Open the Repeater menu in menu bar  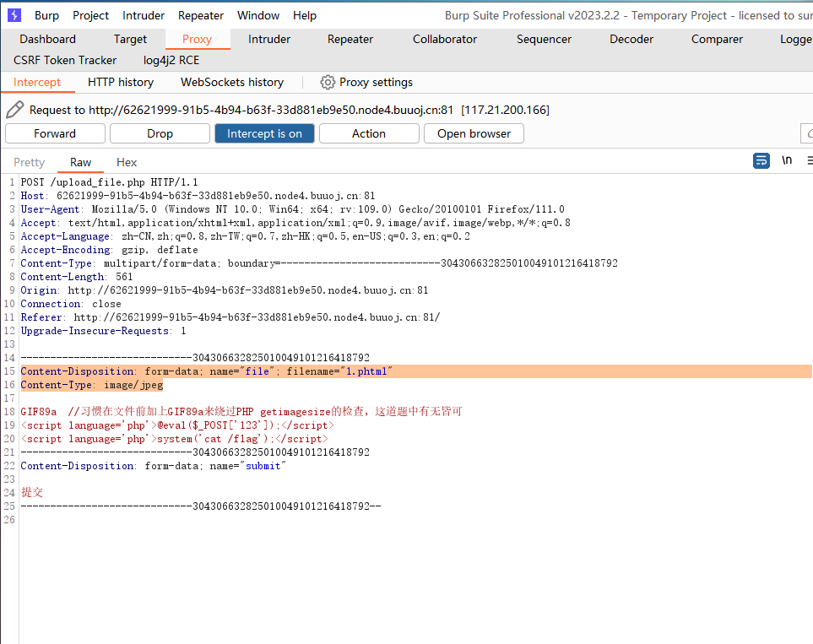point(201,15)
